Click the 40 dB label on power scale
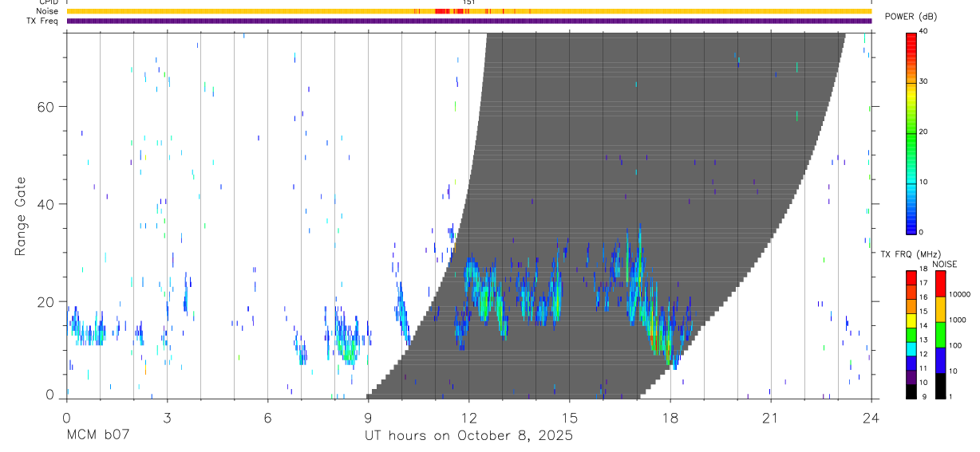The width and height of the screenshot is (980, 452). pyautogui.click(x=925, y=30)
